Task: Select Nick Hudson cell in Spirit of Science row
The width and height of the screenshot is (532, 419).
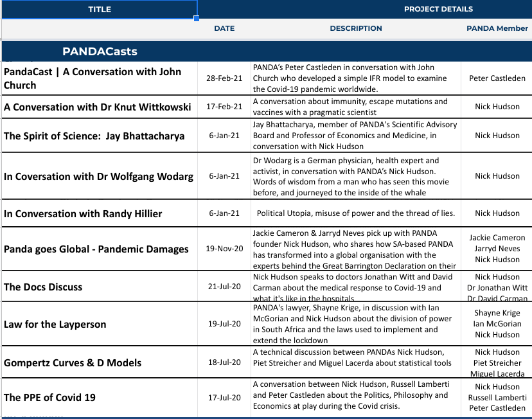Action: click(497, 136)
